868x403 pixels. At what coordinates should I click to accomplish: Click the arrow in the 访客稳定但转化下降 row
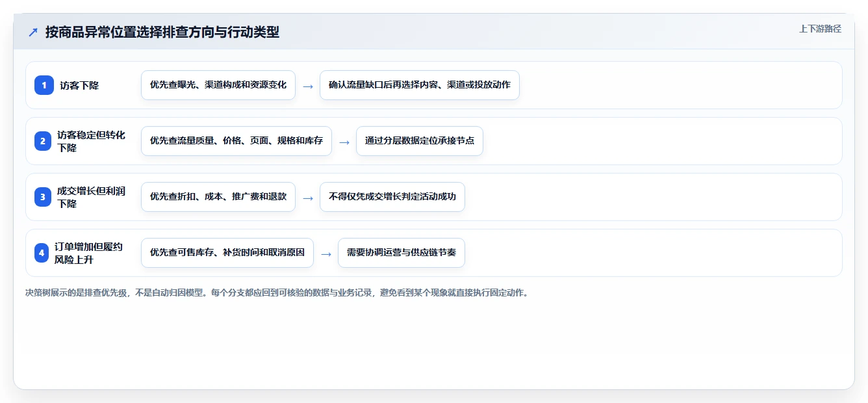pyautogui.click(x=344, y=142)
